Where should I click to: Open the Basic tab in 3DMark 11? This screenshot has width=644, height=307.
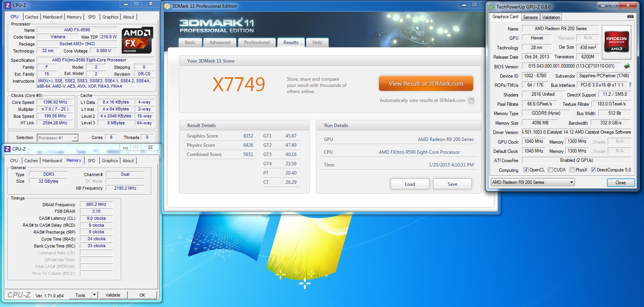pos(190,42)
